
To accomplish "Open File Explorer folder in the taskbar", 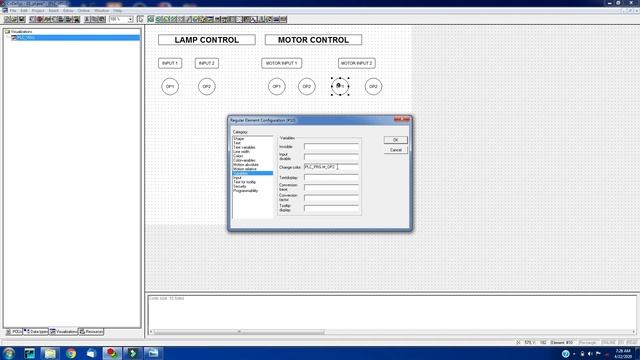I will point(50,353).
